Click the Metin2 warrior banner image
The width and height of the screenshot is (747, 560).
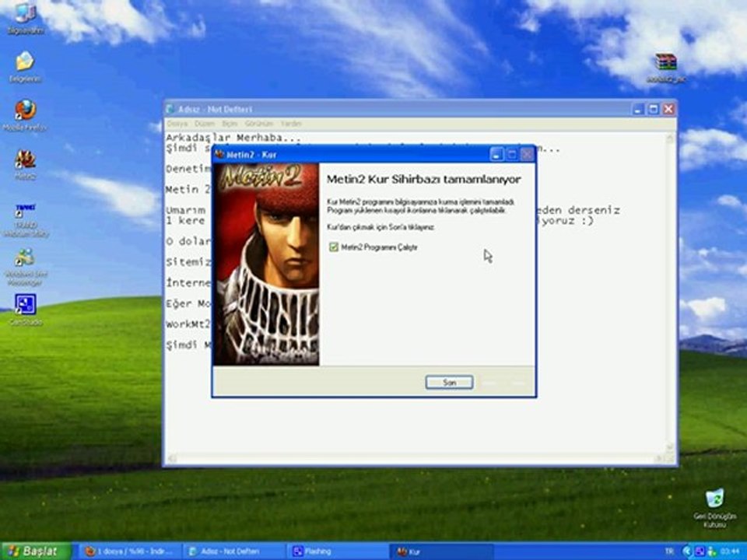[x=266, y=264]
